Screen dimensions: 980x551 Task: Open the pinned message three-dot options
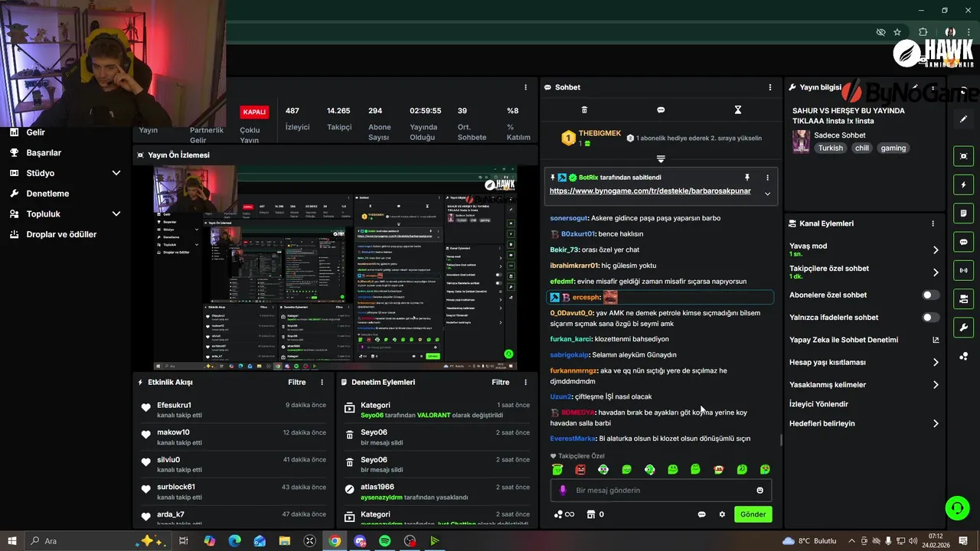pyautogui.click(x=767, y=178)
